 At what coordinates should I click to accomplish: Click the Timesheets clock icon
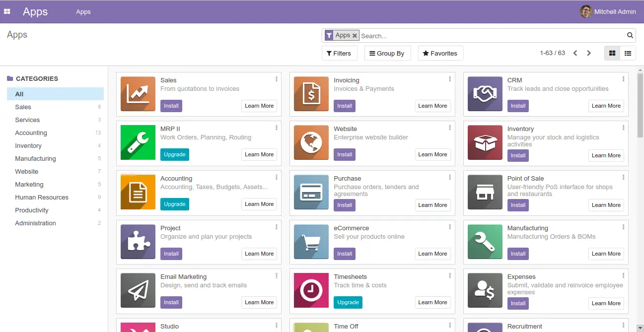pyautogui.click(x=311, y=290)
